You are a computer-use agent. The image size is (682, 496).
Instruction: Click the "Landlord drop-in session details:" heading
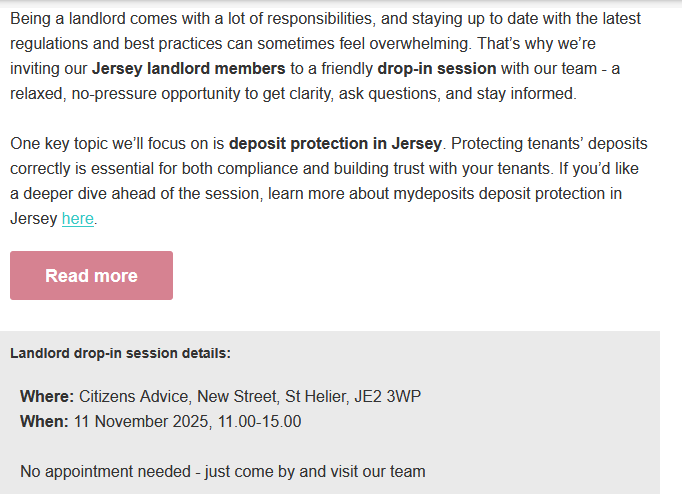120,353
